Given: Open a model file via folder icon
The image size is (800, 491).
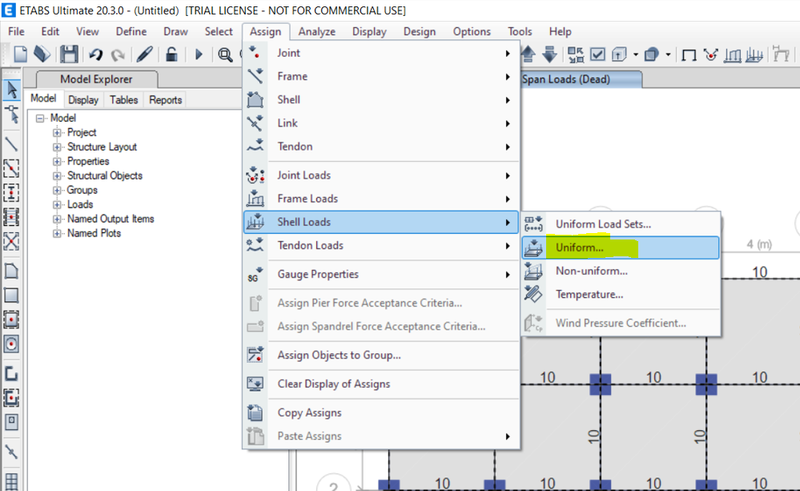Looking at the screenshot, I should tap(42, 54).
